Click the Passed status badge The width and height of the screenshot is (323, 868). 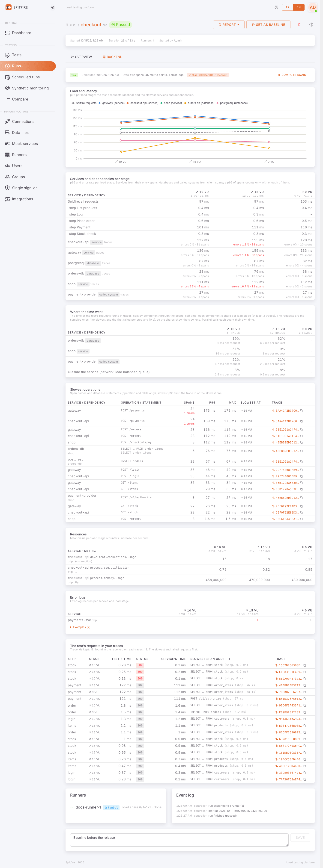121,25
